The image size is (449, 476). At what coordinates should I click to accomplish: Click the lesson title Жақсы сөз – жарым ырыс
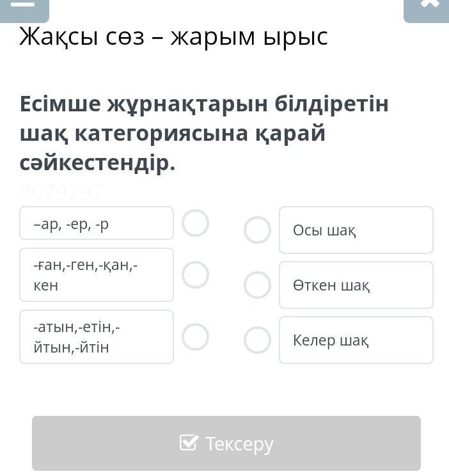pyautogui.click(x=173, y=36)
